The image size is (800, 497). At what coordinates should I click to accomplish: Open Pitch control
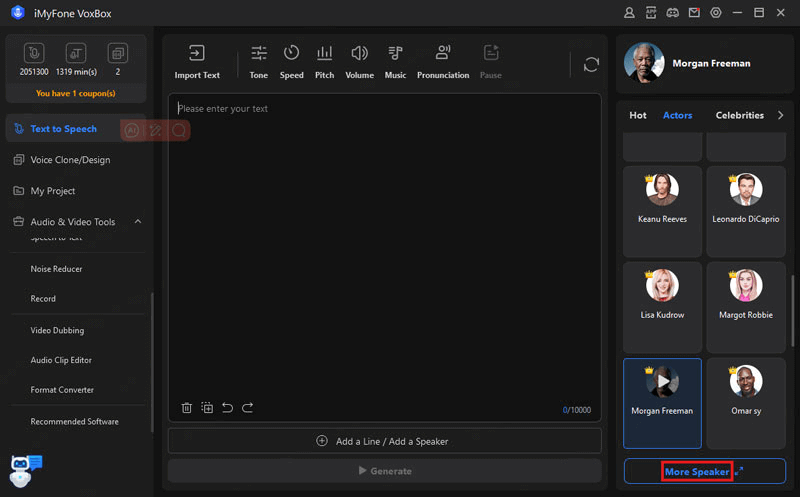[324, 62]
